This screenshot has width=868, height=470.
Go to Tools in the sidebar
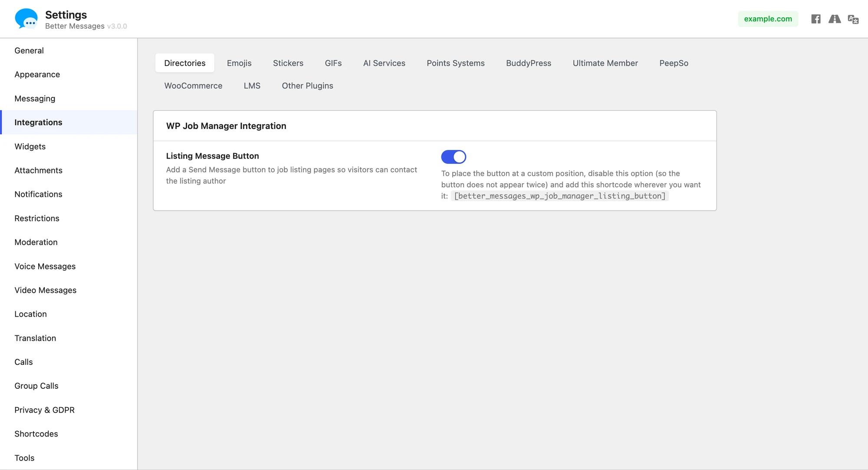(69, 458)
